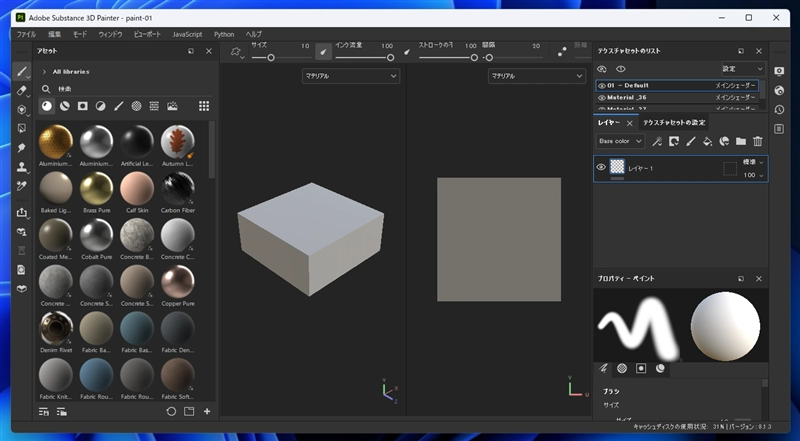Filter assets by brushes icon
800x441 pixels.
[118, 106]
